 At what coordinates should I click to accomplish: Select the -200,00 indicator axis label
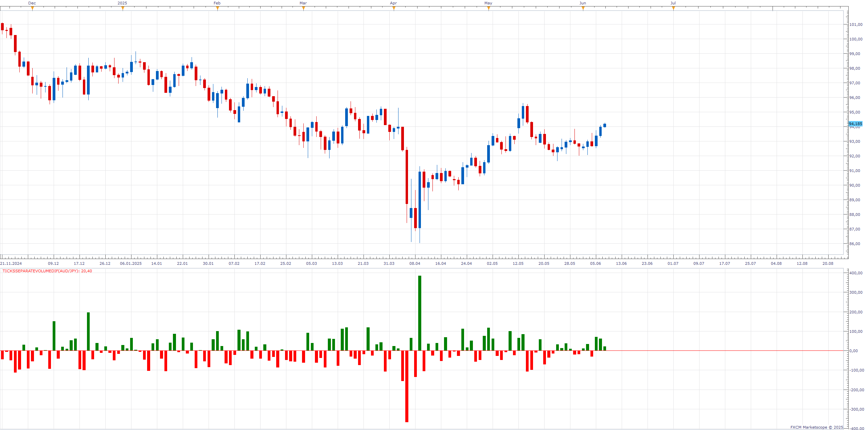pyautogui.click(x=857, y=390)
